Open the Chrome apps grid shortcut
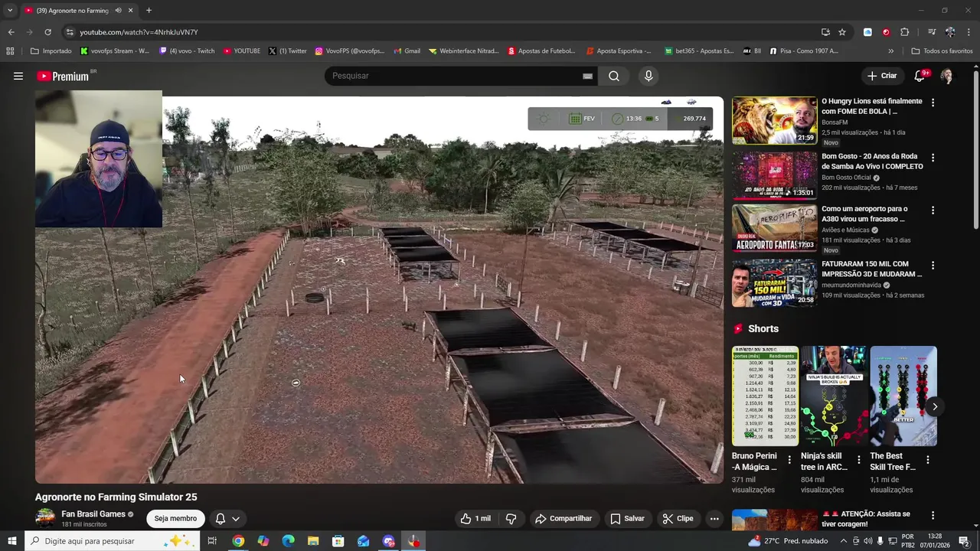The image size is (980, 551). 10,51
